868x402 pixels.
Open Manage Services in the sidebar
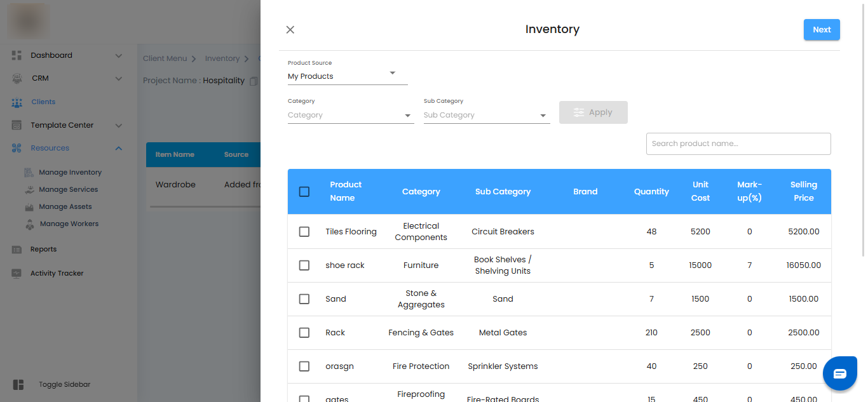pyautogui.click(x=68, y=189)
